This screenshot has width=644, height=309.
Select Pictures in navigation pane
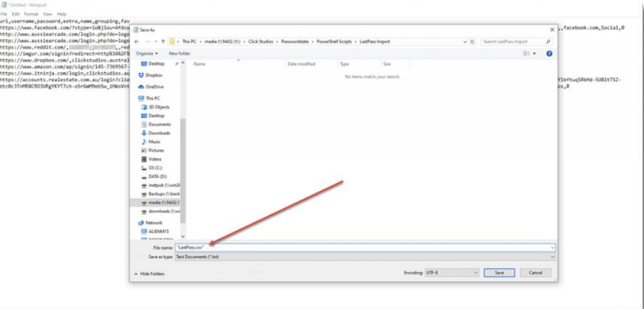coord(156,151)
